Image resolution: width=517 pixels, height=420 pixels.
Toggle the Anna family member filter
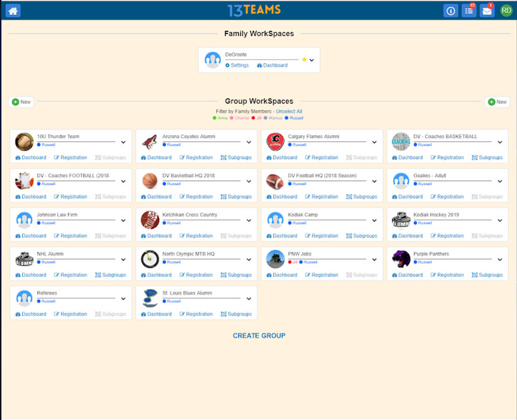[220, 118]
